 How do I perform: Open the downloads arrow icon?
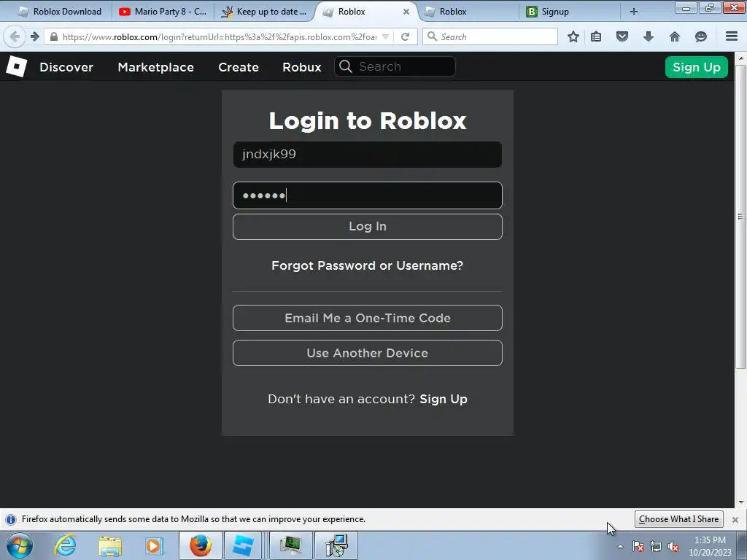tap(648, 36)
